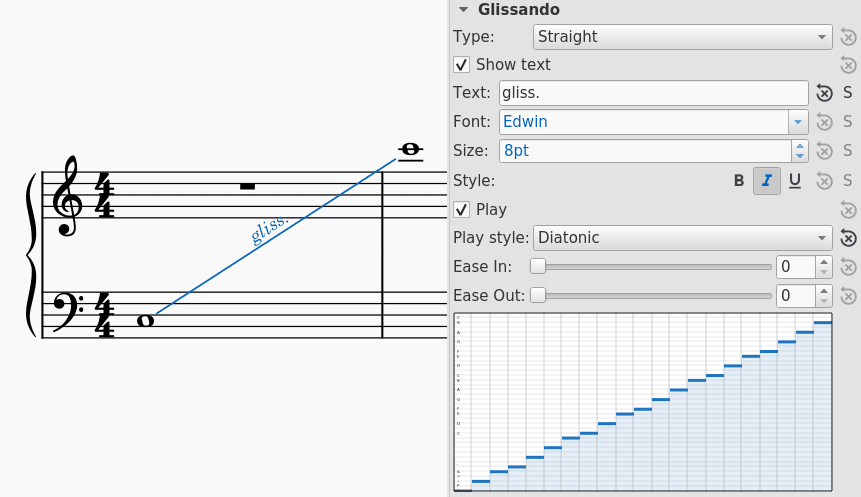Reset the glissando Text property
Viewport: 861px width, 497px height.
point(824,93)
